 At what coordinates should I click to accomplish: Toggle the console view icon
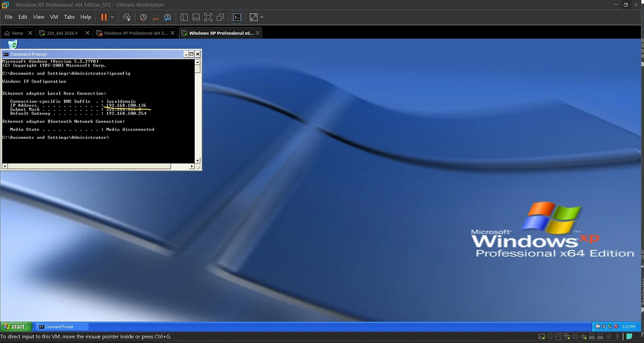pyautogui.click(x=237, y=17)
